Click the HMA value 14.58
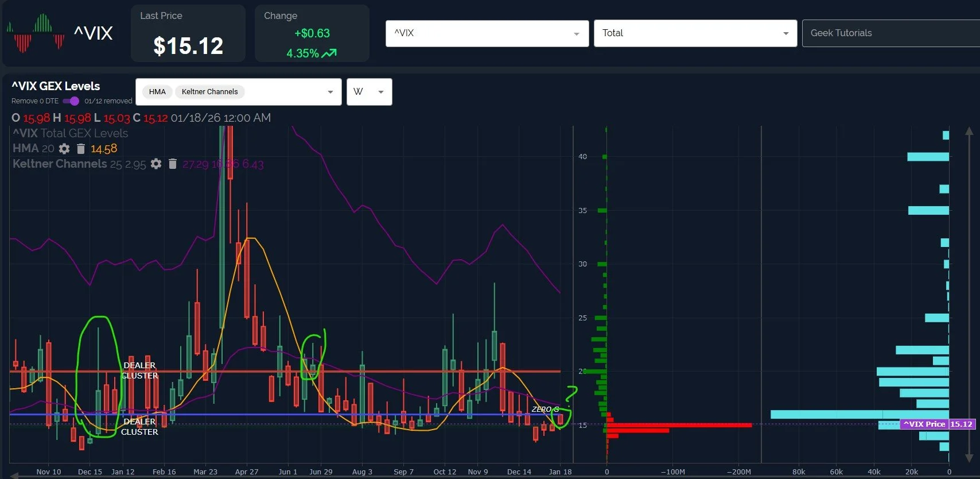Screen dimensions: 980x479 point(104,149)
